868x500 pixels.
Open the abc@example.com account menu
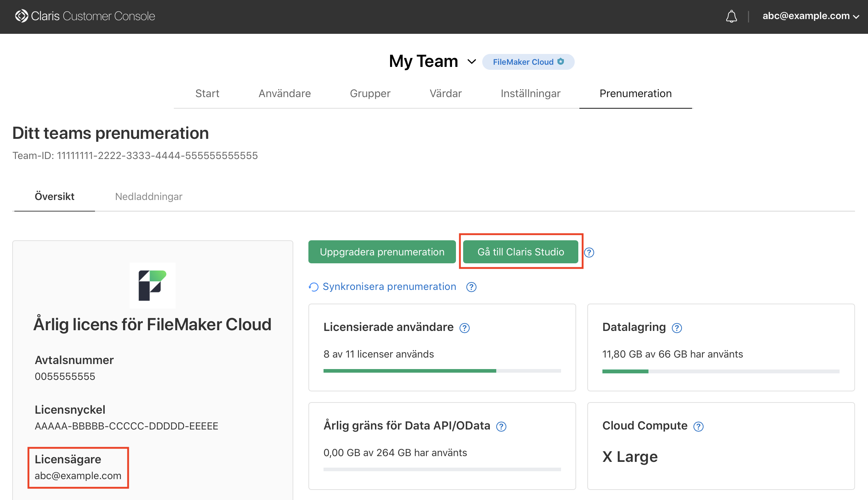coord(810,16)
